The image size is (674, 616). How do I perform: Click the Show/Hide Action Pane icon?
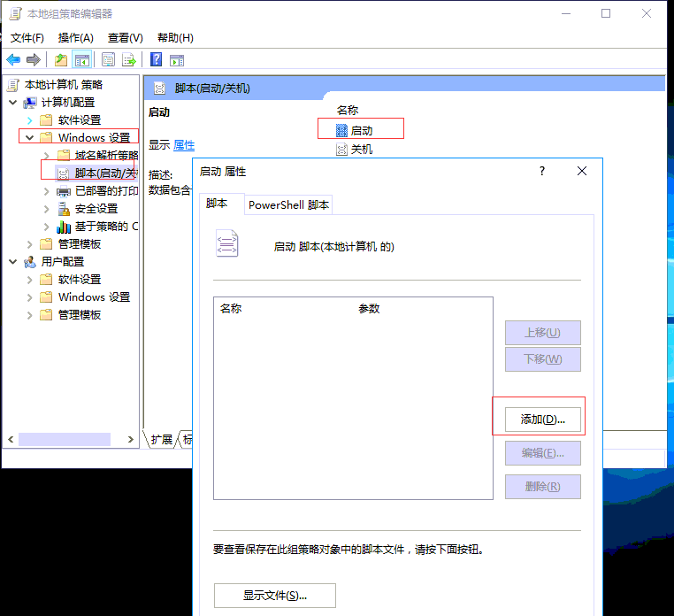177,60
